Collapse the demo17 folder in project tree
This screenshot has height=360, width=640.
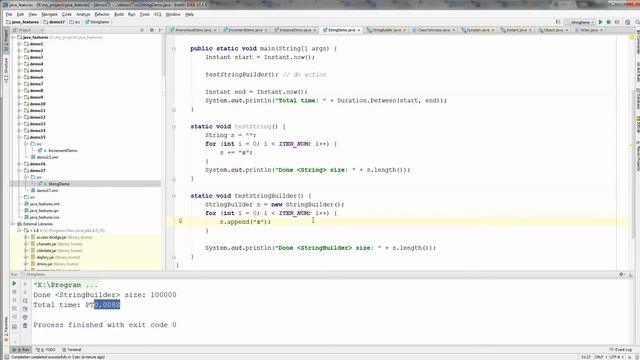tap(19, 170)
